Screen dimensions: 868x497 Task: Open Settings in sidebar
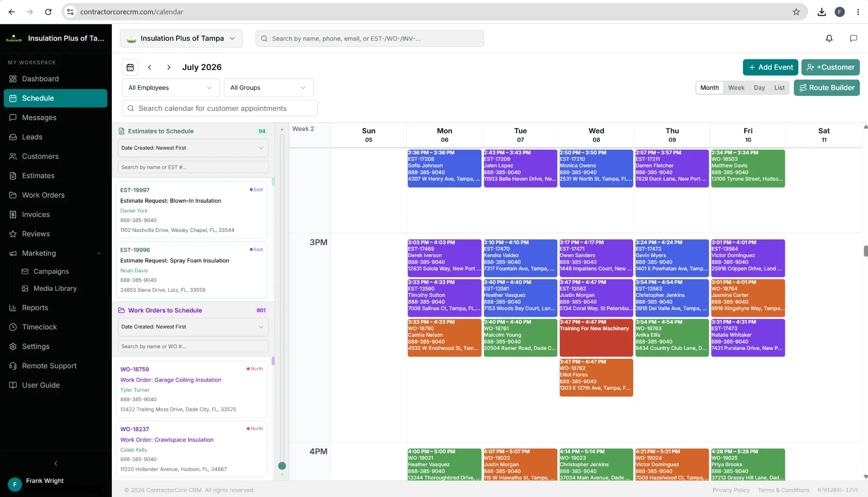(x=56, y=346)
